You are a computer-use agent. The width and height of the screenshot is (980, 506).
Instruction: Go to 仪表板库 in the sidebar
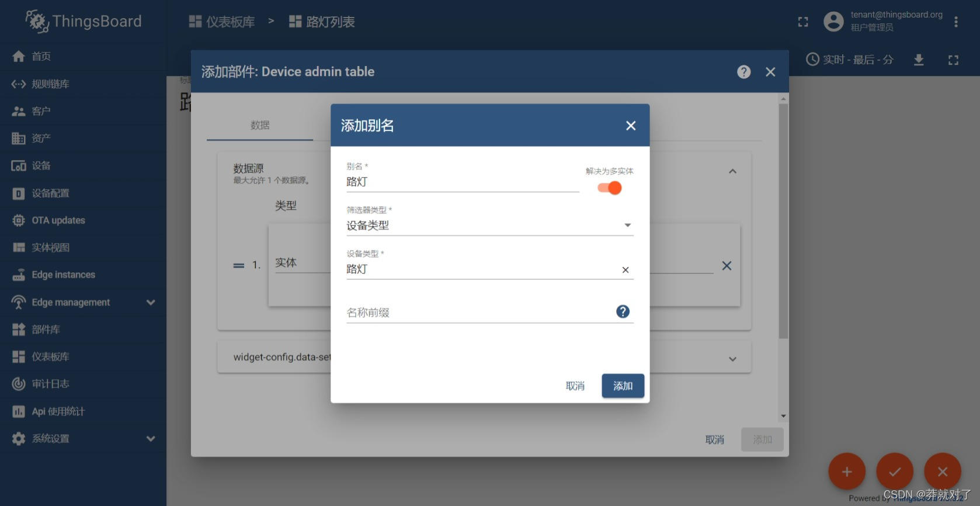50,357
